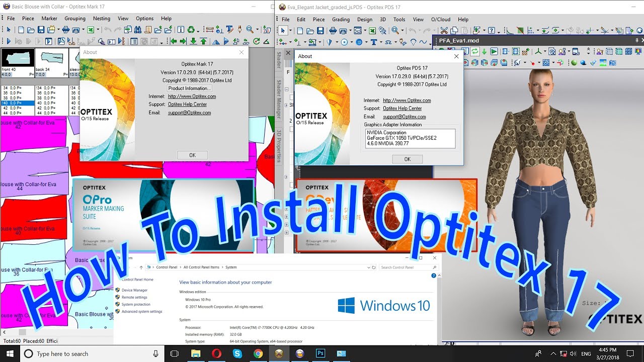Image resolution: width=644 pixels, height=362 pixels.
Task: Click green left arrow in Mark toolbar
Action: [174, 41]
